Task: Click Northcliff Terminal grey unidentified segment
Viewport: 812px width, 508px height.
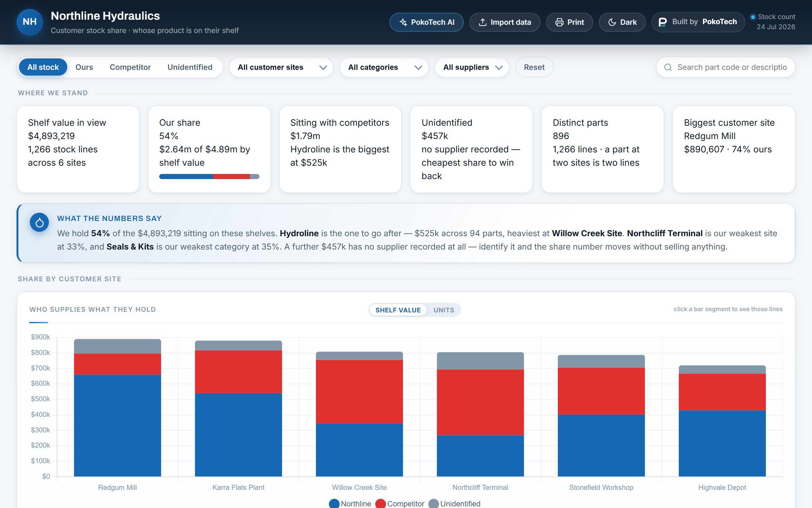Action: [480, 361]
